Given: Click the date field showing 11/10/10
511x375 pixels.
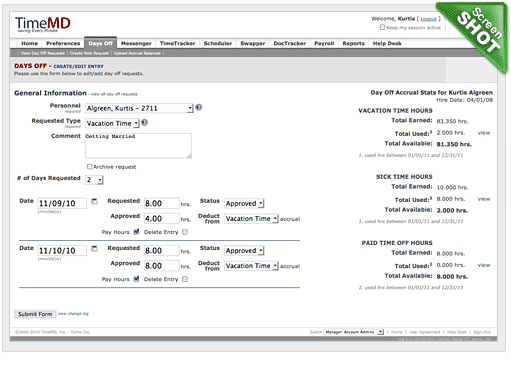Looking at the screenshot, I should coord(62,251).
